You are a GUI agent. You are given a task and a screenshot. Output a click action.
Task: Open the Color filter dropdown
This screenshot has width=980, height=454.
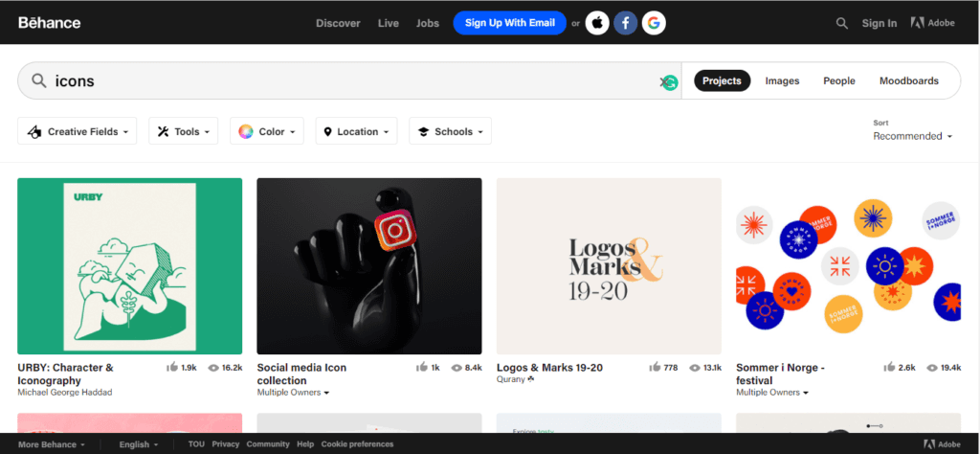tap(267, 131)
